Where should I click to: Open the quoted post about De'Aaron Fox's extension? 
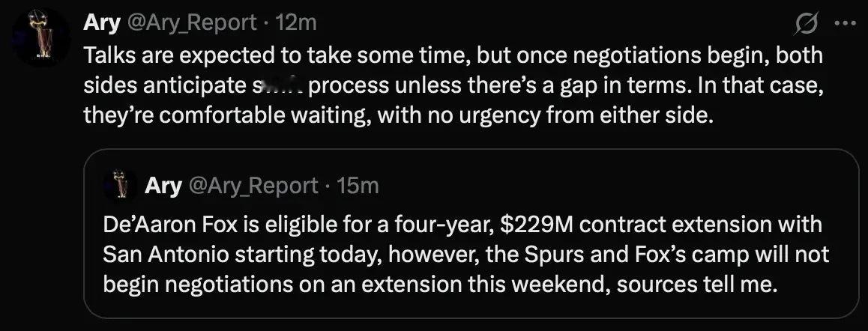pos(471,234)
